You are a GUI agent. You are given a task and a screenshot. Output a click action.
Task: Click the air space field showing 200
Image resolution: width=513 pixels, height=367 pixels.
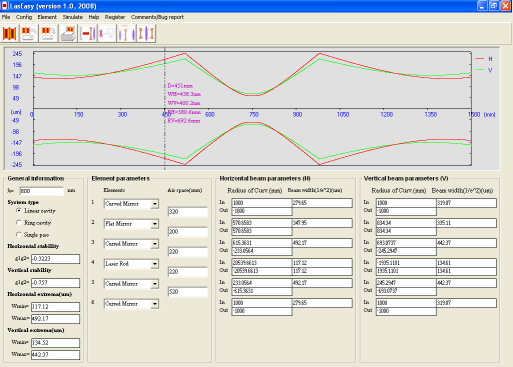[188, 232]
